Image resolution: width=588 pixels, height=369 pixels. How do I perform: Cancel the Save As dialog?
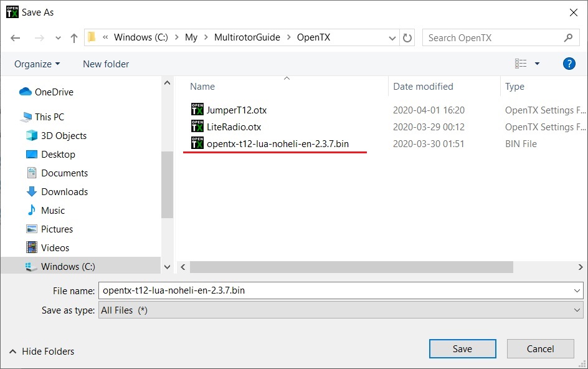coord(540,348)
